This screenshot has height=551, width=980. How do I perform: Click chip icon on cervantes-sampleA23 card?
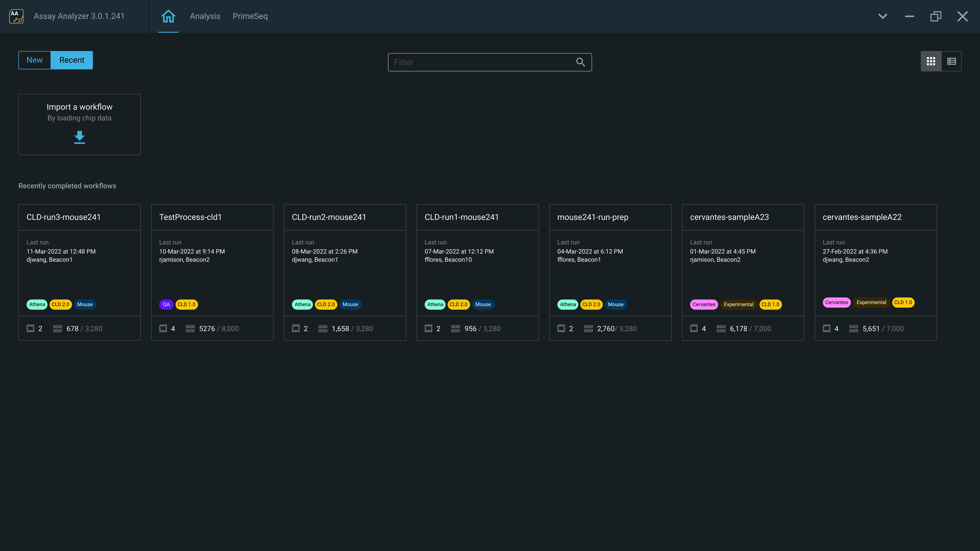[x=694, y=328]
